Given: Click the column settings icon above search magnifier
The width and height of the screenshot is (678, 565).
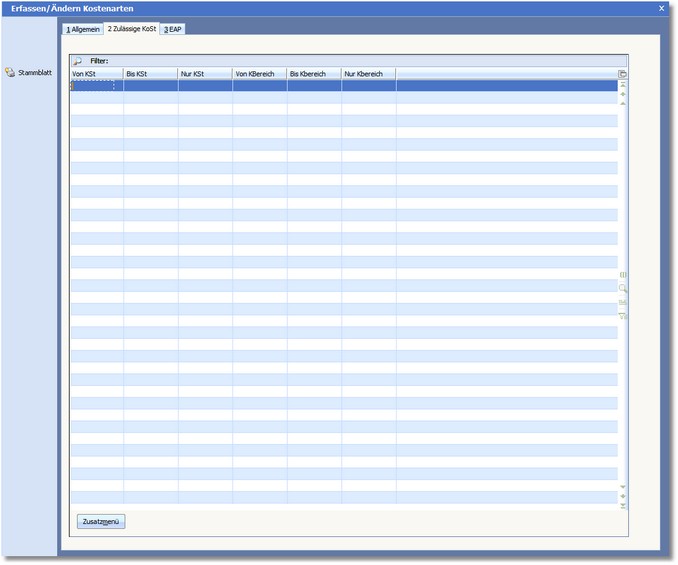Looking at the screenshot, I should click(x=623, y=274).
